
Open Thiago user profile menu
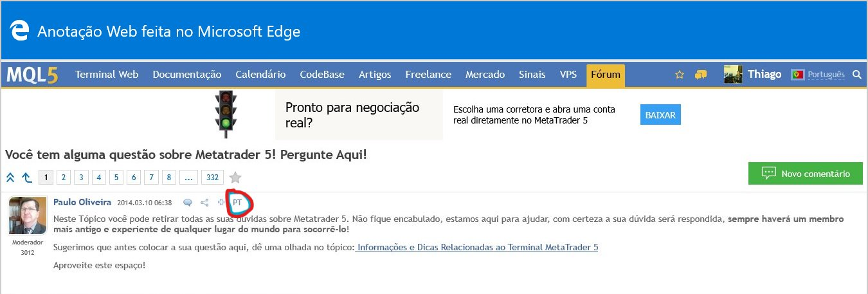pyautogui.click(x=752, y=75)
